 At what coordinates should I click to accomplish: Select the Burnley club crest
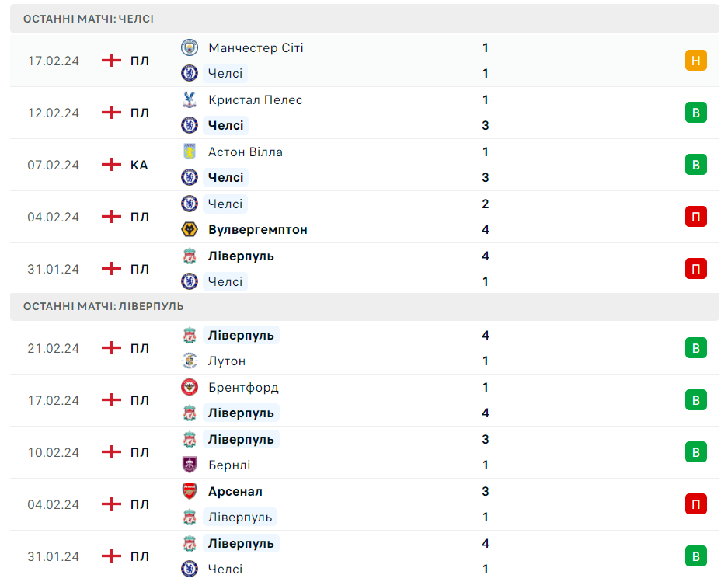pos(190,465)
